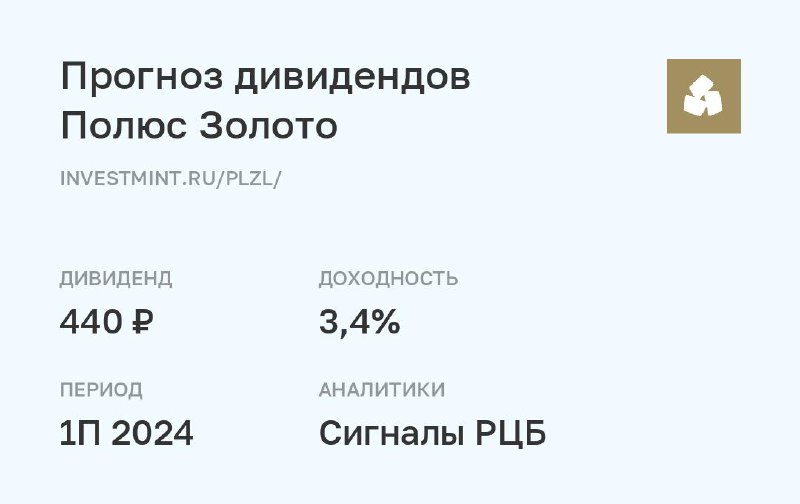Click the white three-block emblem in the logo
Viewport: 800px width, 504px height.
tap(704, 96)
